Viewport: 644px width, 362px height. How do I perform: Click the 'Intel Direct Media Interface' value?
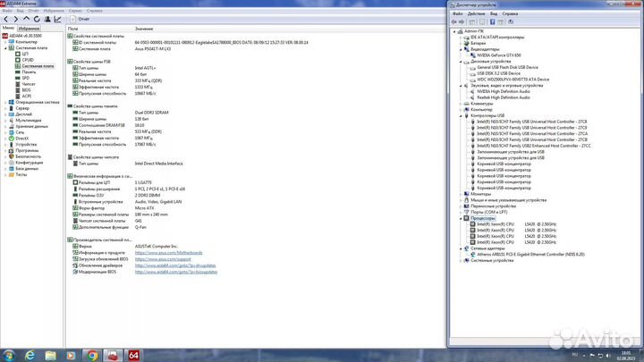point(158,164)
